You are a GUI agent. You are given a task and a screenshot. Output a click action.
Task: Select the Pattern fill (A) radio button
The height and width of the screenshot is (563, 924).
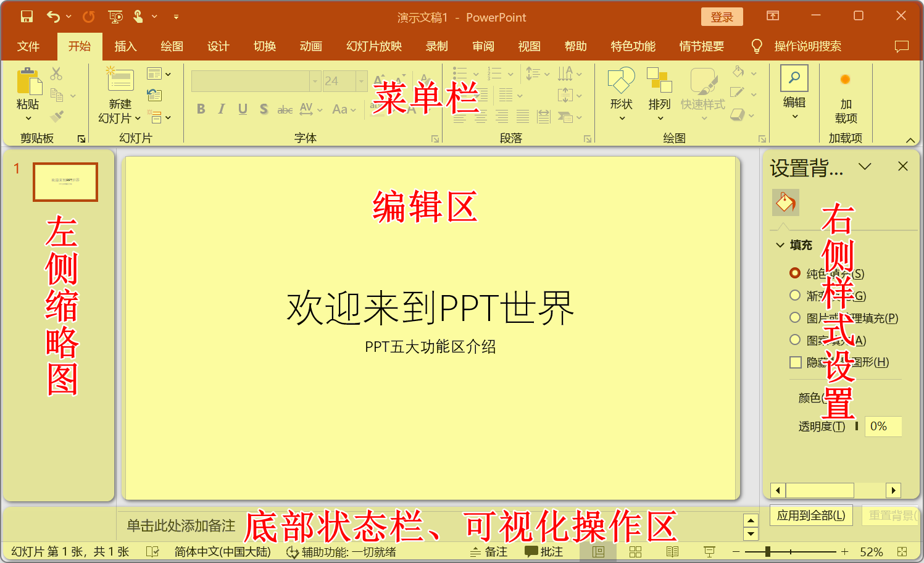pos(795,340)
